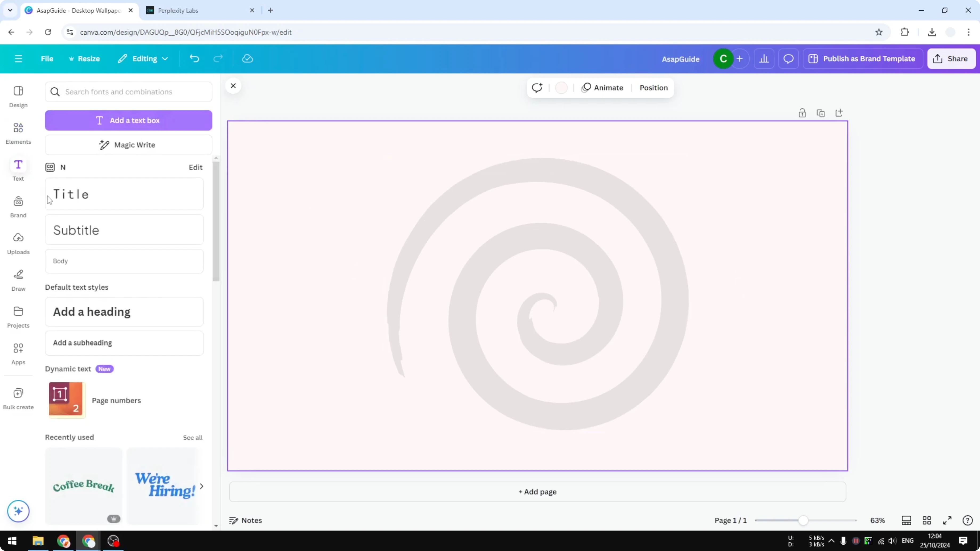The height and width of the screenshot is (551, 980).
Task: Open the browser tab search dropdown
Action: click(x=10, y=10)
